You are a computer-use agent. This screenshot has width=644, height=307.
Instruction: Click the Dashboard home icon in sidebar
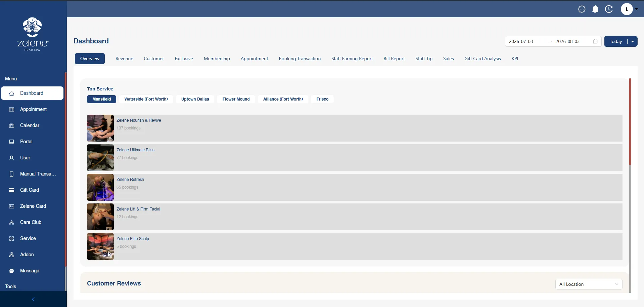click(12, 93)
